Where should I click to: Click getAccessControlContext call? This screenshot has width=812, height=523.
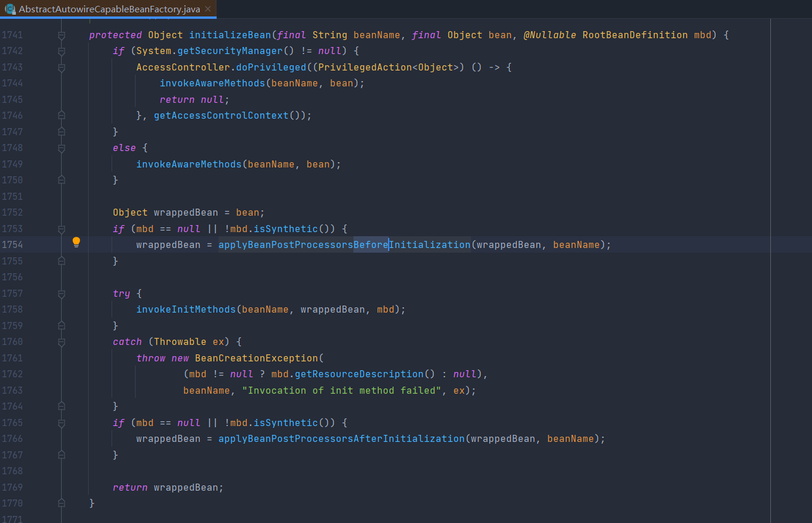click(x=221, y=116)
